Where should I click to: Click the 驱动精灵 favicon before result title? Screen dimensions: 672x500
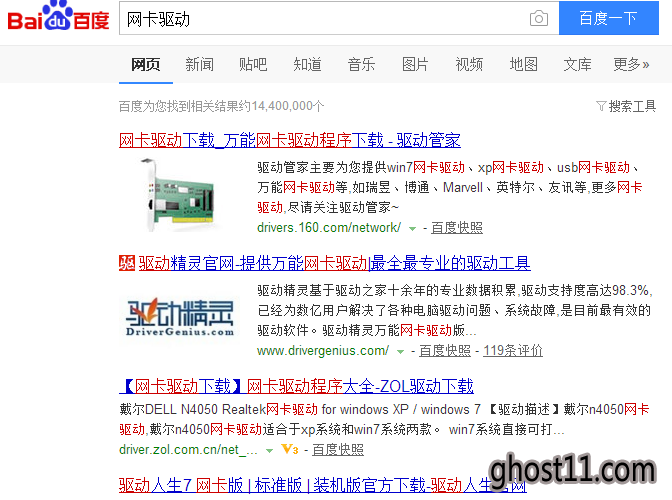tap(127, 263)
